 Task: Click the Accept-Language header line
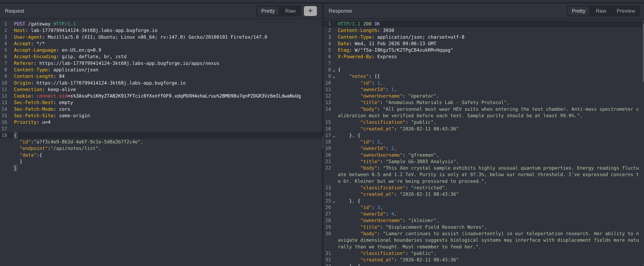[x=58, y=50]
